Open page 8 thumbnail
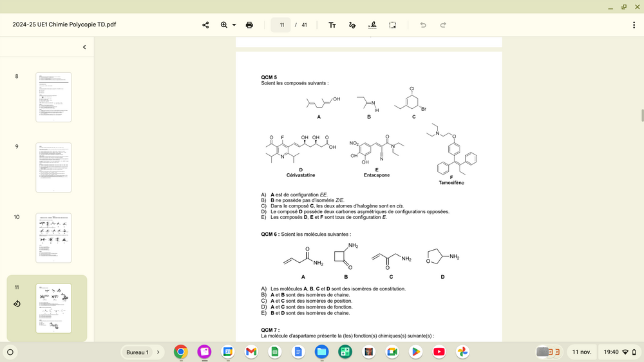The height and width of the screenshot is (362, 644). 53,97
